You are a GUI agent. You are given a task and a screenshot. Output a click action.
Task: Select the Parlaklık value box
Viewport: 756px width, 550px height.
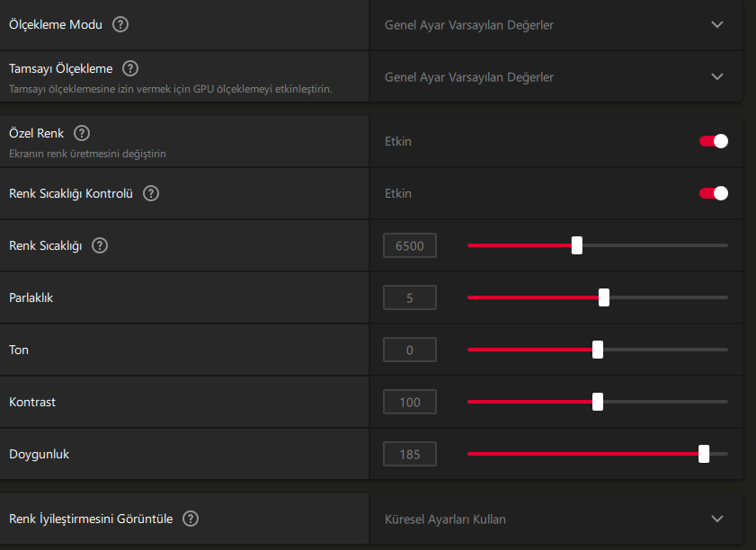pyautogui.click(x=409, y=297)
